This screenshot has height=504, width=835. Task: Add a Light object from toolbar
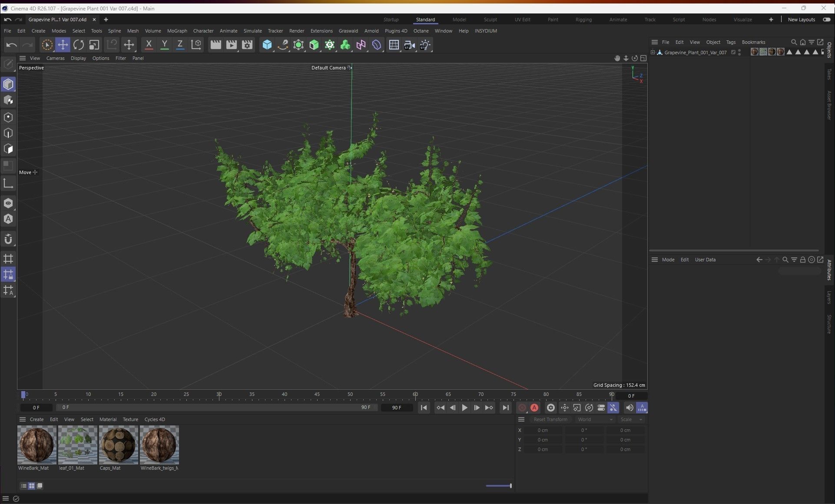(425, 45)
